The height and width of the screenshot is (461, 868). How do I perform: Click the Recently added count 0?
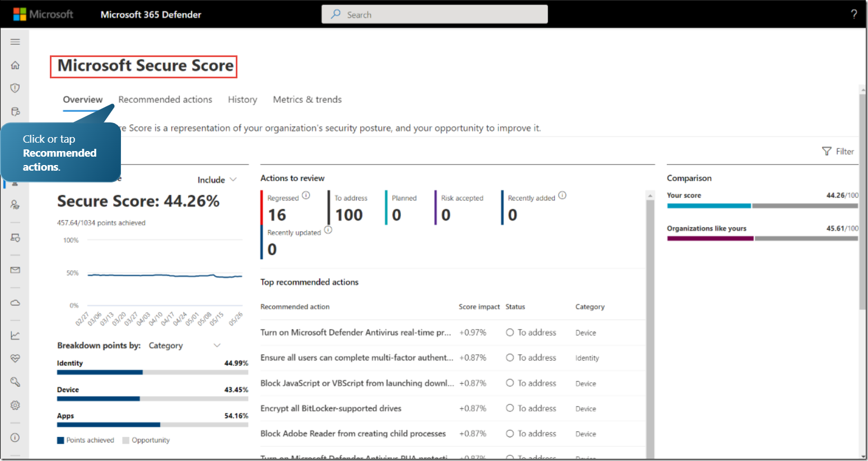512,215
